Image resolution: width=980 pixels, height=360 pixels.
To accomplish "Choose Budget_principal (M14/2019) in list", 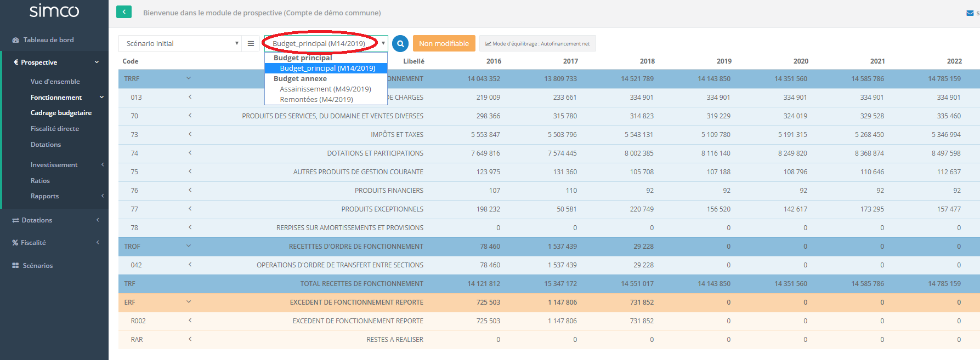I will pos(327,68).
